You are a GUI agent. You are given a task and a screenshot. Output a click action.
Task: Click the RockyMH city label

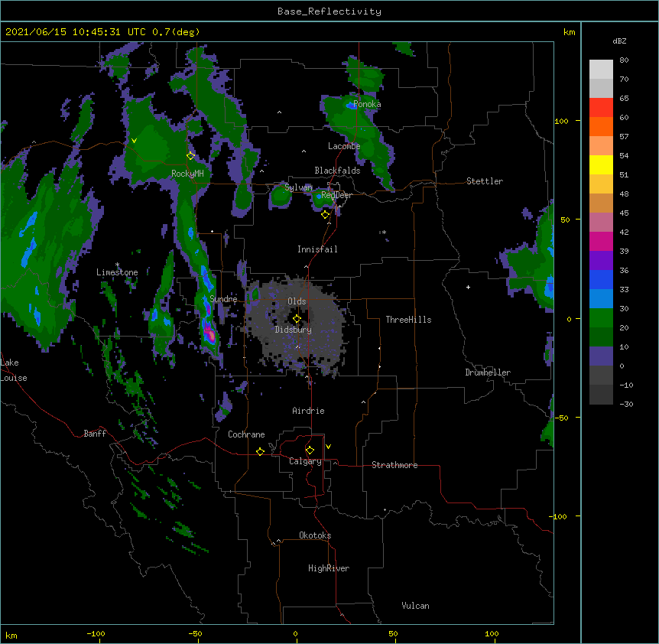[x=187, y=174]
